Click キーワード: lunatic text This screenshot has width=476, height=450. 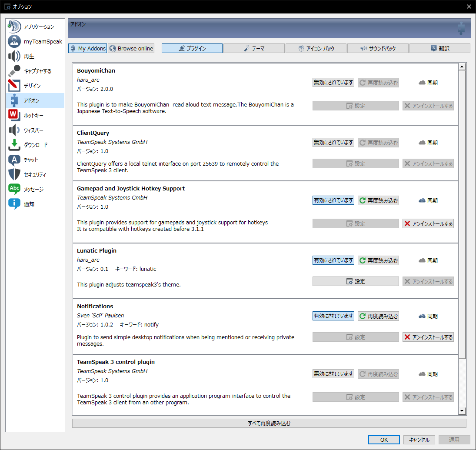(136, 269)
